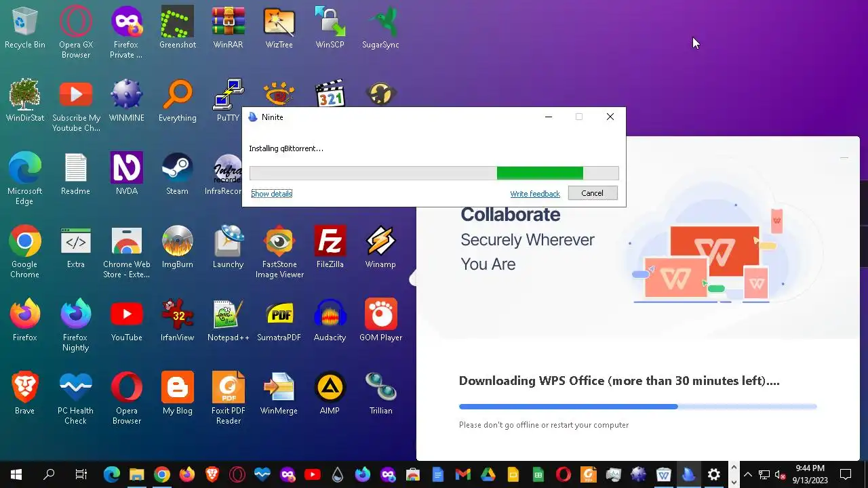Open Gmail from the taskbar
This screenshot has width=868, height=488.
point(462,474)
